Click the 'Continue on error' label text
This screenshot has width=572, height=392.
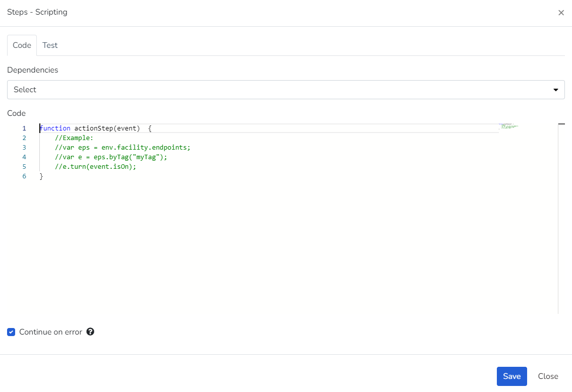click(50, 332)
